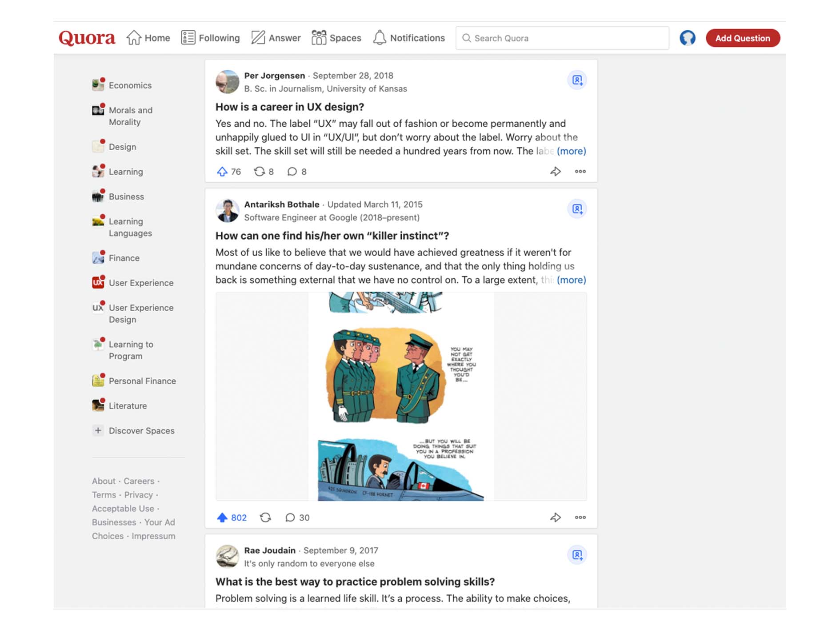840x630 pixels.
Task: Follow Antariksh Bothale using follow icon
Action: click(577, 209)
